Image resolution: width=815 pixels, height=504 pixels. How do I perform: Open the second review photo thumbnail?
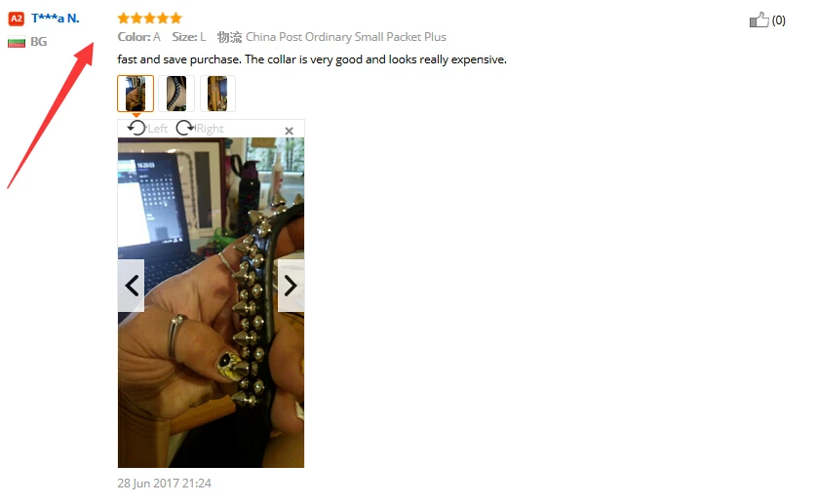176,94
